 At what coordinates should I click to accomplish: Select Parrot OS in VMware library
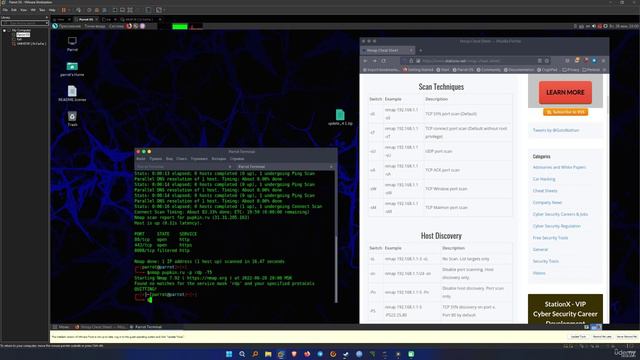23,35
